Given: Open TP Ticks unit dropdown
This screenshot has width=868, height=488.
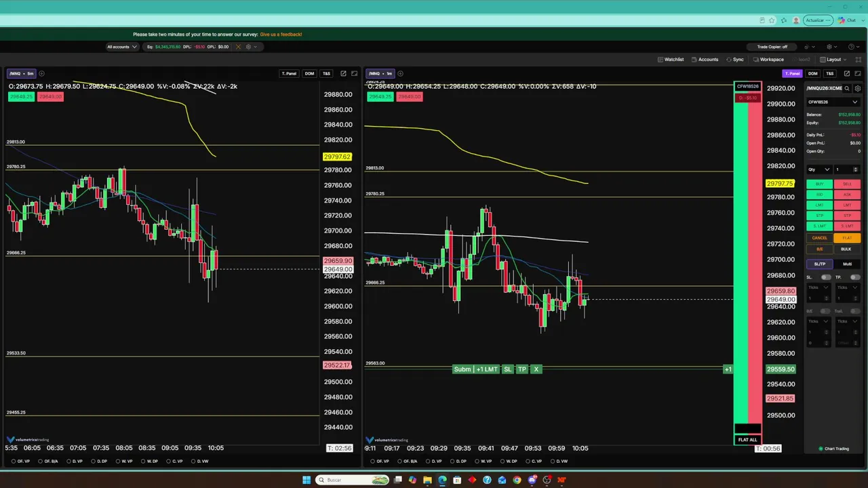Looking at the screenshot, I should 848,287.
